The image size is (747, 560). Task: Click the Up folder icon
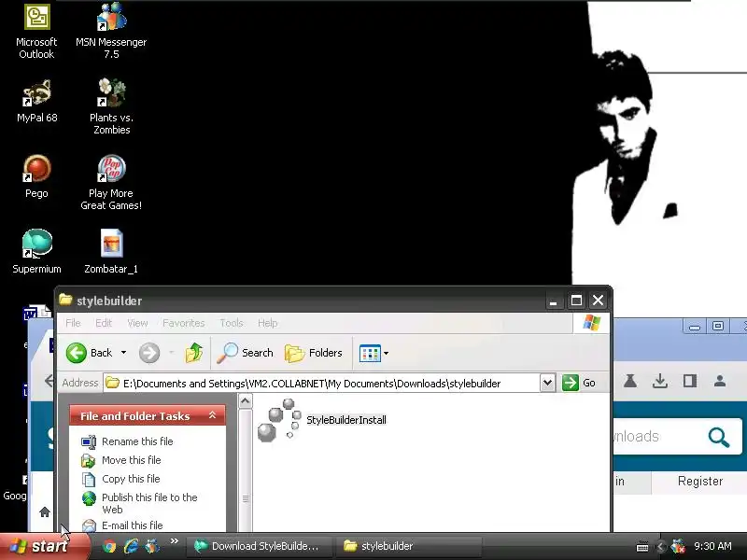tap(194, 353)
